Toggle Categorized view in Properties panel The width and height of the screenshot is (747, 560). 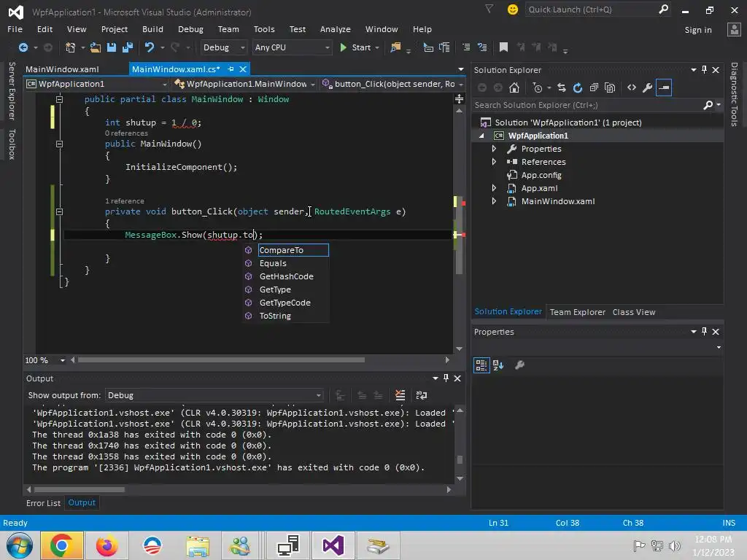pos(481,365)
